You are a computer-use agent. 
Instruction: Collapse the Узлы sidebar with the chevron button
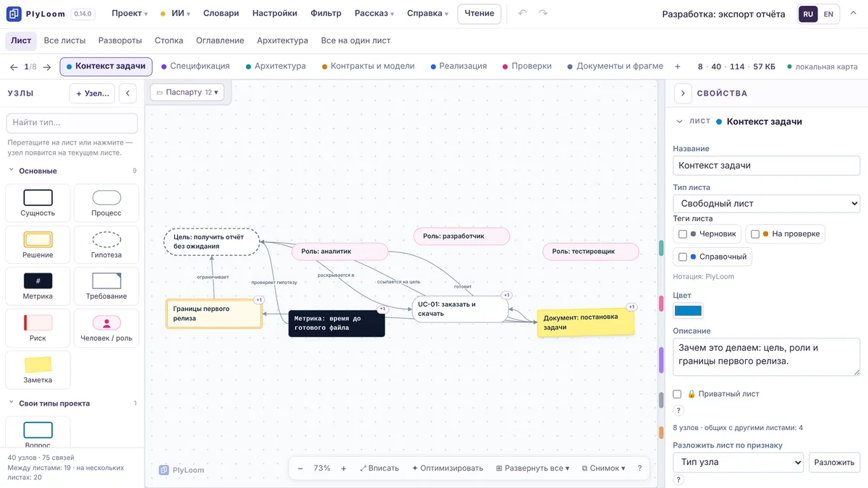[x=127, y=93]
